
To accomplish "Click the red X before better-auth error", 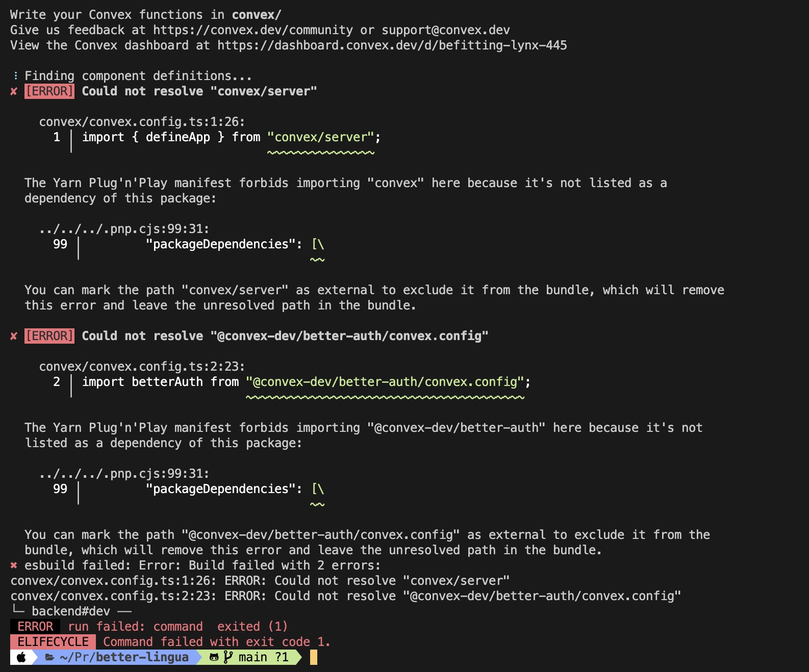I will 14,336.
